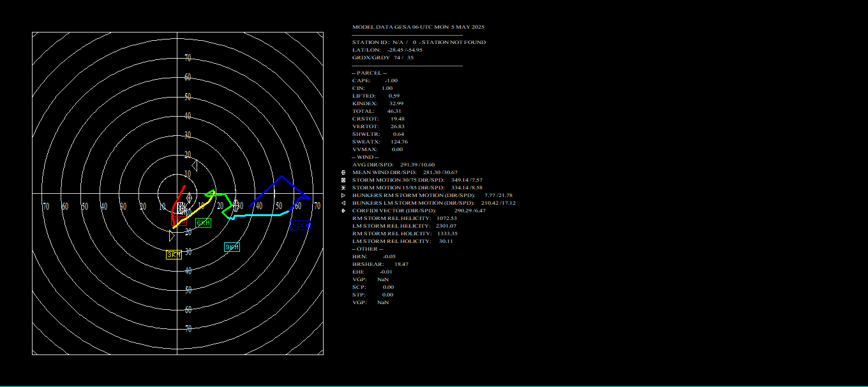
Task: Click the CRSTOT value 19.48
Action: 397,119
